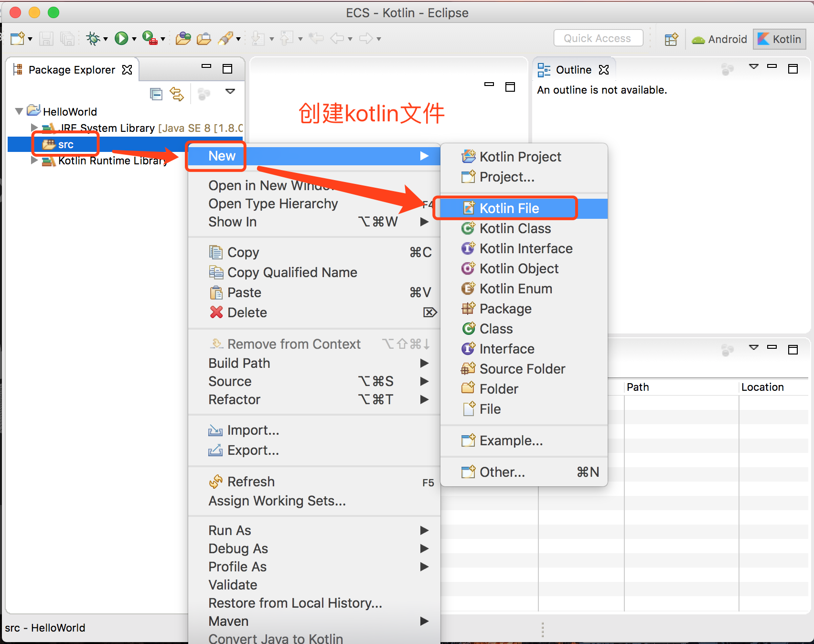Click the Open Type toolbar icon
The image size is (814, 644).
183,39
